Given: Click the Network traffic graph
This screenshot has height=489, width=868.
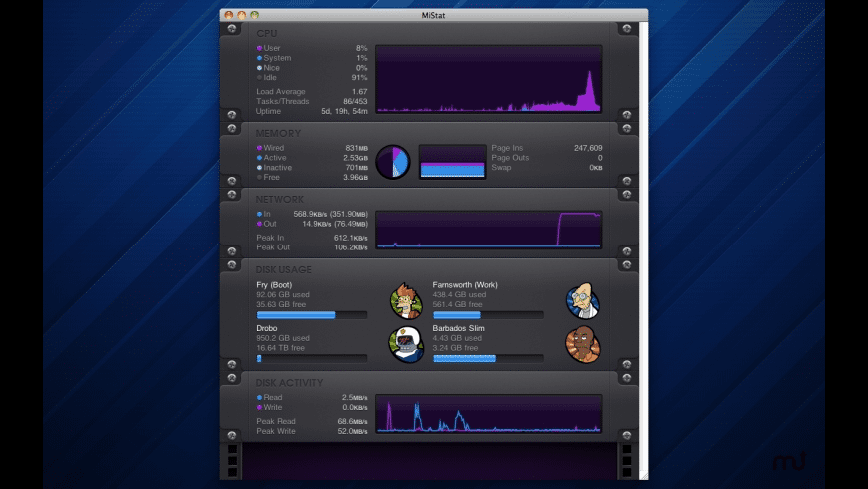Looking at the screenshot, I should click(x=489, y=230).
